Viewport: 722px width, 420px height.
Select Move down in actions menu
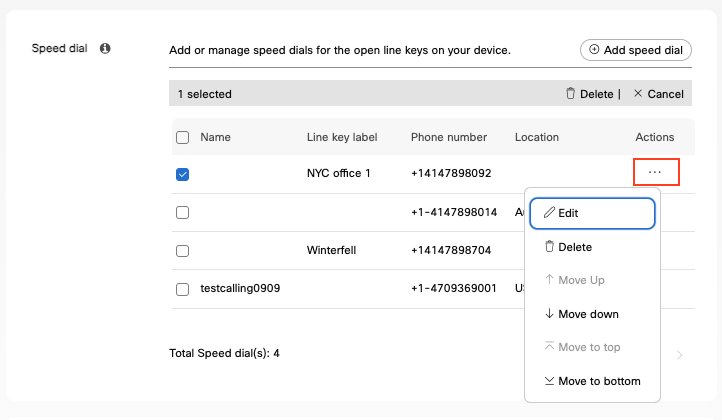592,314
